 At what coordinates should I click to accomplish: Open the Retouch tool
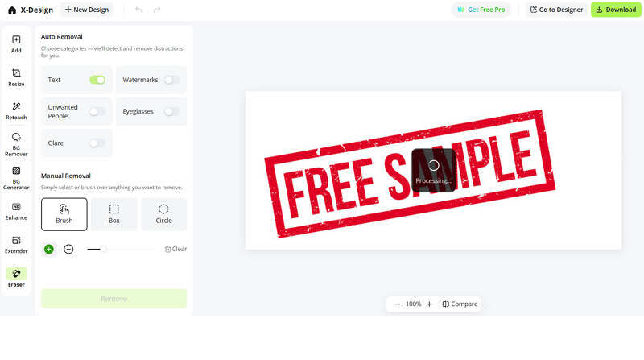coord(16,111)
